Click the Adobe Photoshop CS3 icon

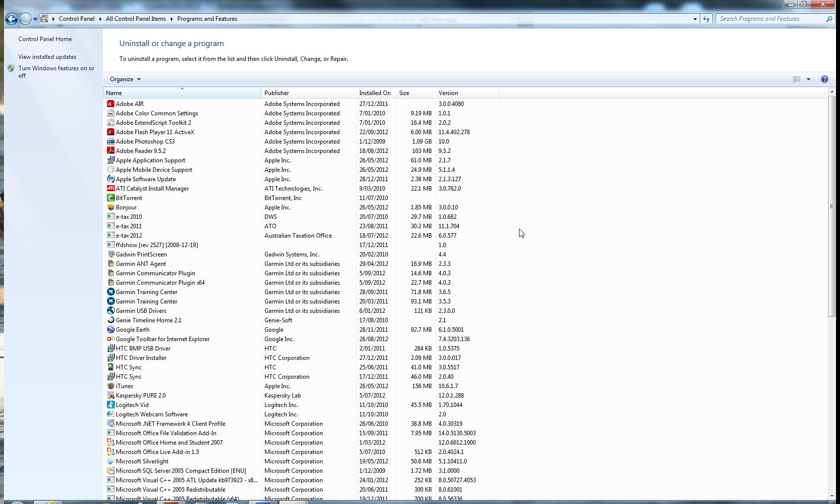[110, 142]
